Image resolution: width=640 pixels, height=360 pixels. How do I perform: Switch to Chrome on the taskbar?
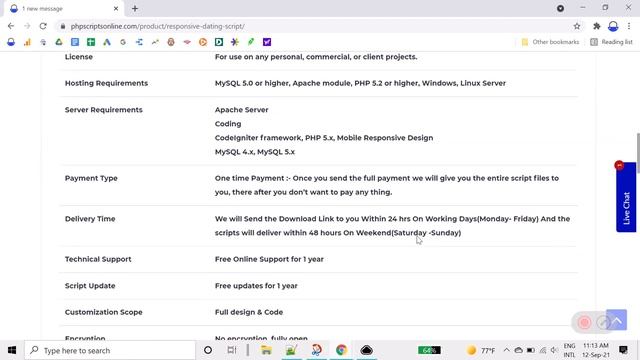click(341, 350)
